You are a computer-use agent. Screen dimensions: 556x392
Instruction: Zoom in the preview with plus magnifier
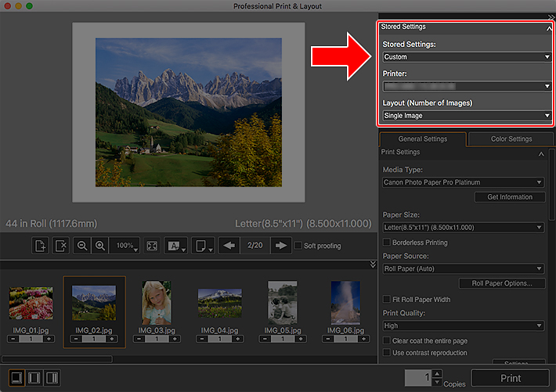click(100, 246)
